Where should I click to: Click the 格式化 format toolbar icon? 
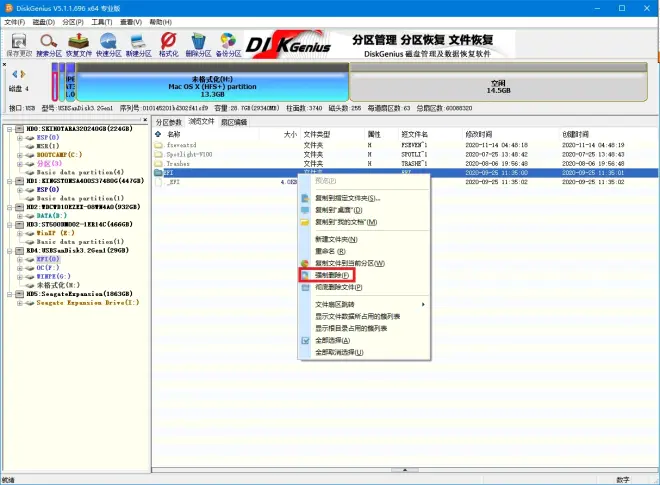[168, 41]
